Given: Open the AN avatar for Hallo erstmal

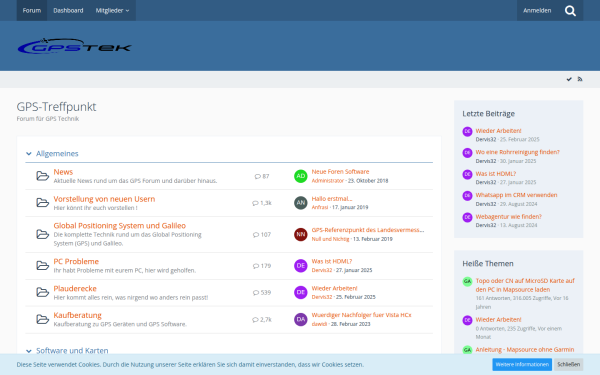Looking at the screenshot, I should click(x=301, y=203).
